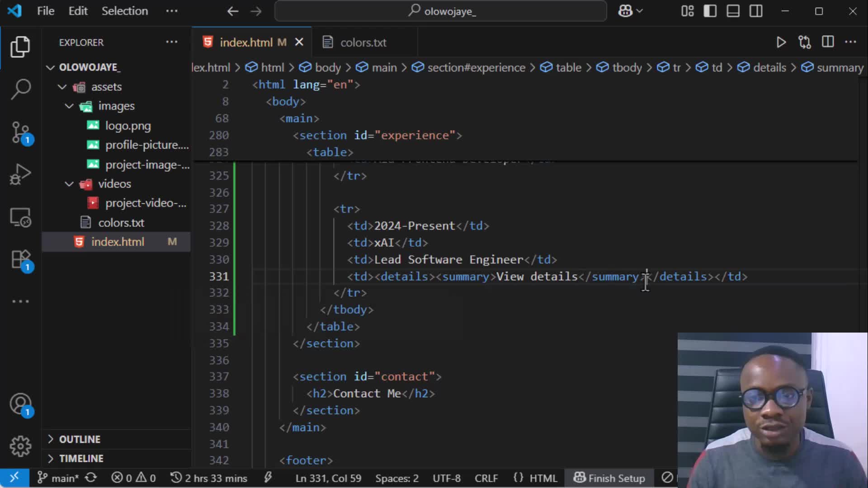
Task: Click the 2 hrs 33 mins timer
Action: click(209, 478)
